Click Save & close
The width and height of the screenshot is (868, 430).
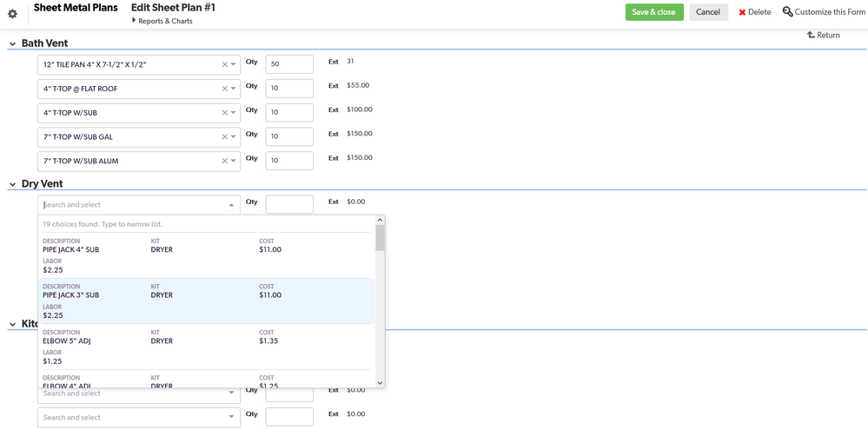tap(654, 12)
